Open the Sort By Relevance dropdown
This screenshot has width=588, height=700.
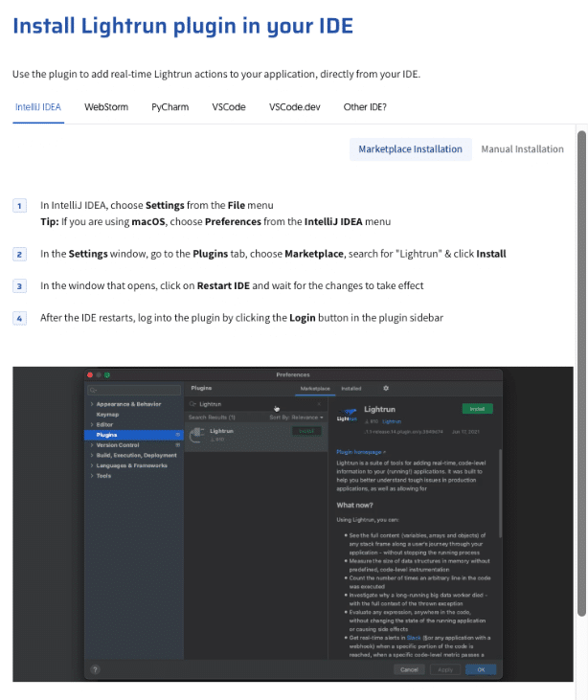(x=296, y=418)
